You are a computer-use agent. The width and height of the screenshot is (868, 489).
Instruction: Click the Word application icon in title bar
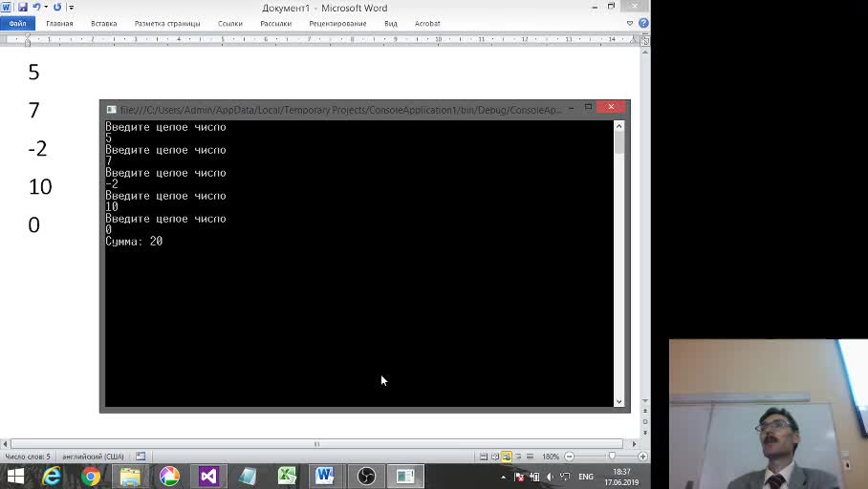(x=6, y=8)
